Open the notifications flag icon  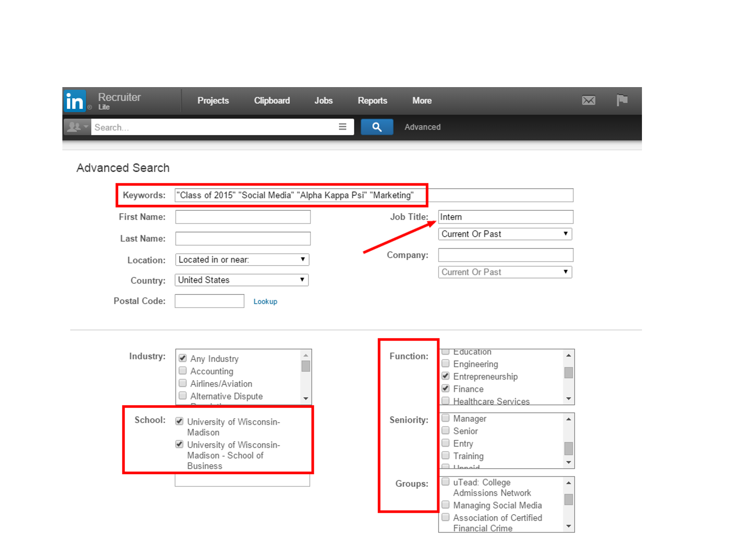[x=622, y=100]
